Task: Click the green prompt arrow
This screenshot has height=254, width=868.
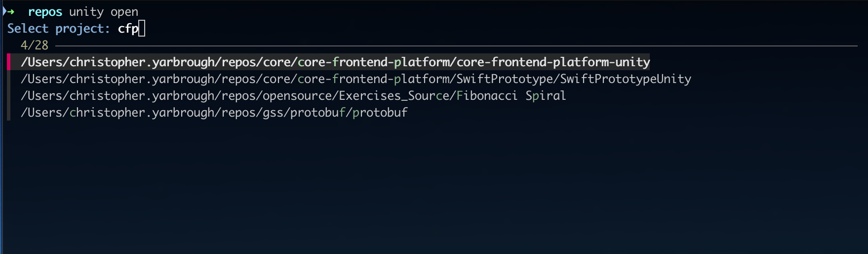Action: click(11, 12)
